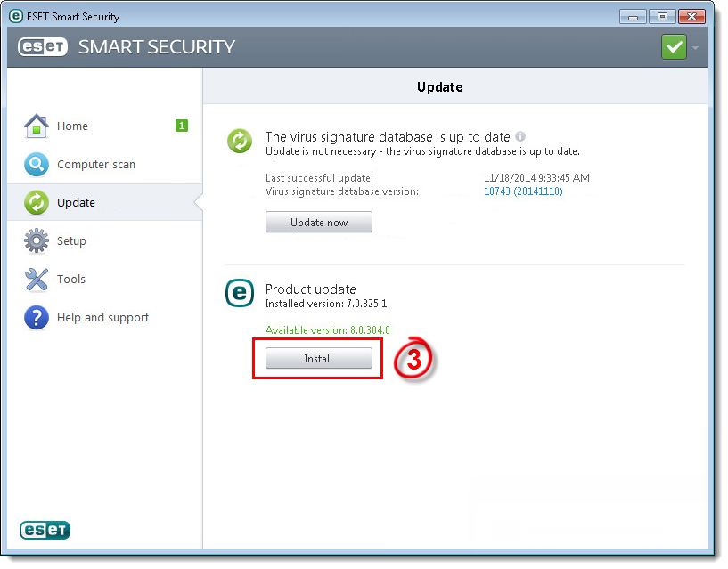Click the ESET logo in bottom corner
This screenshot has height=569, width=728.
(x=45, y=531)
